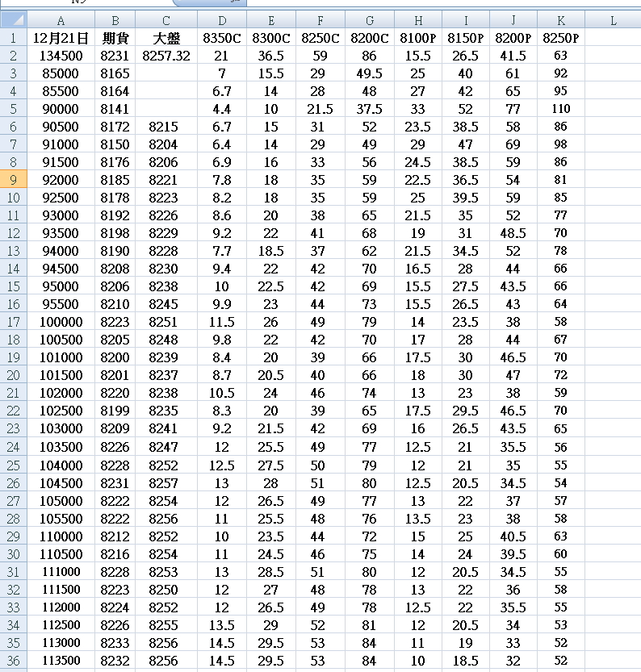Click cell A29 with value 110000
The image size is (641, 672).
click(x=61, y=536)
